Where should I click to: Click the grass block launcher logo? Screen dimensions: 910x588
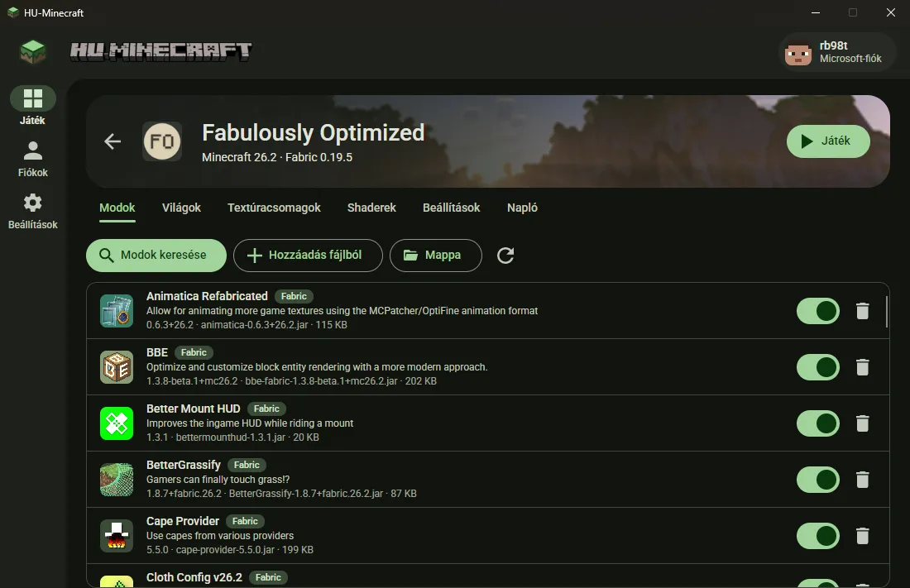[32, 51]
